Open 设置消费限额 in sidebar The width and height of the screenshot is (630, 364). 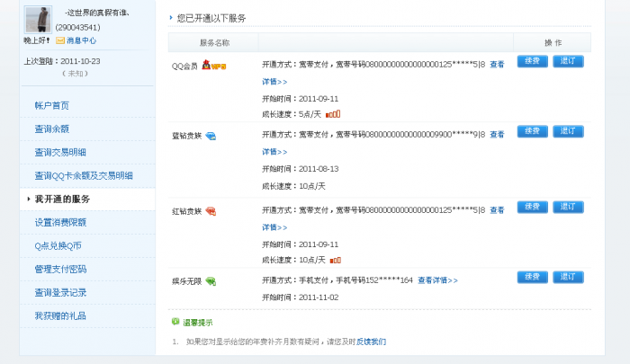60,222
